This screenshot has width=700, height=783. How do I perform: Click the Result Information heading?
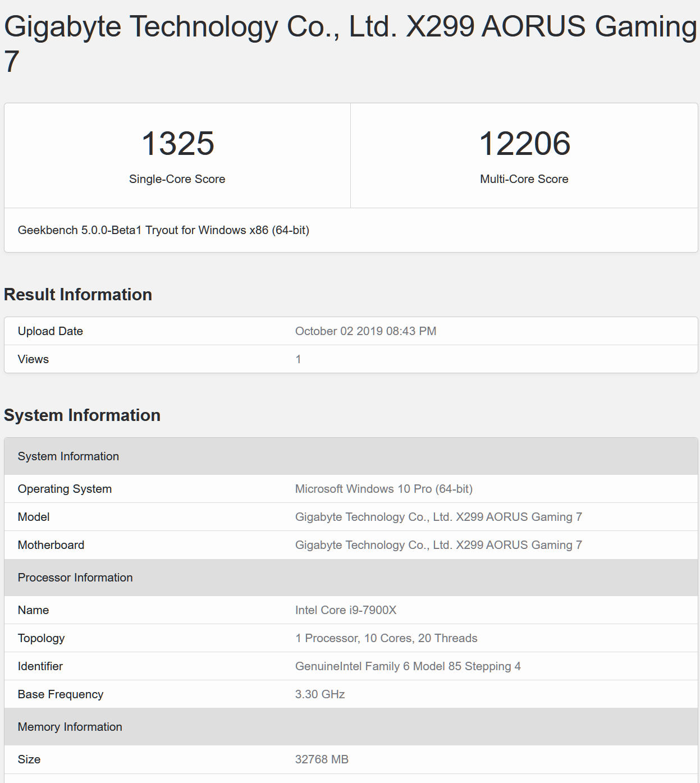78,295
